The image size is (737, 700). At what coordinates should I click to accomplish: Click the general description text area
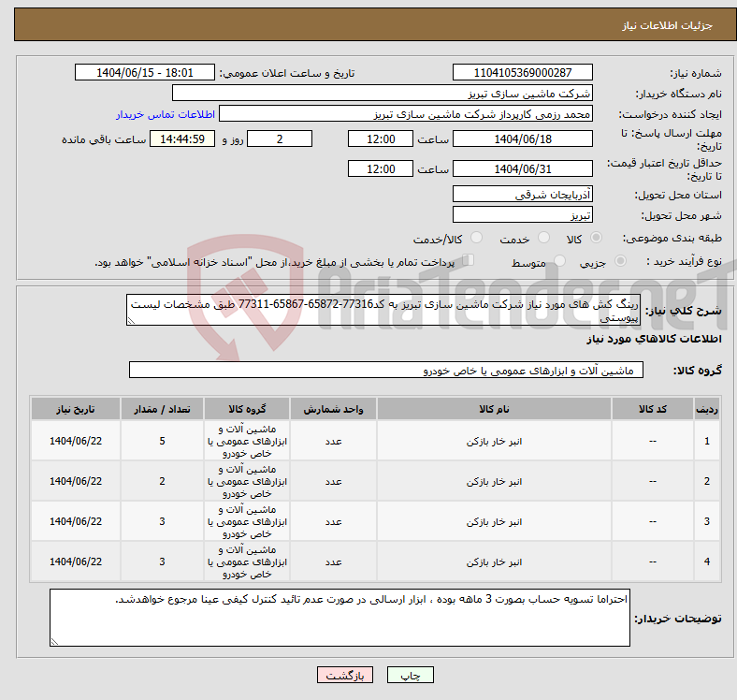tap(383, 310)
